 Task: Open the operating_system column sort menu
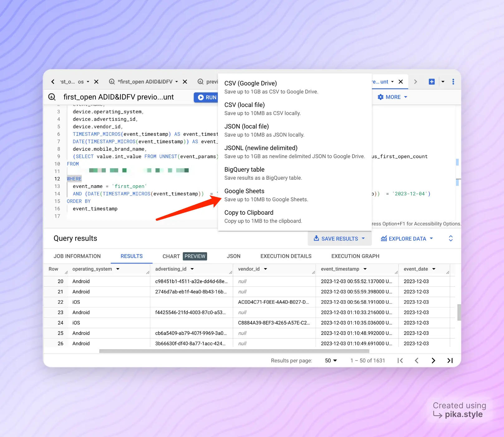pos(118,269)
